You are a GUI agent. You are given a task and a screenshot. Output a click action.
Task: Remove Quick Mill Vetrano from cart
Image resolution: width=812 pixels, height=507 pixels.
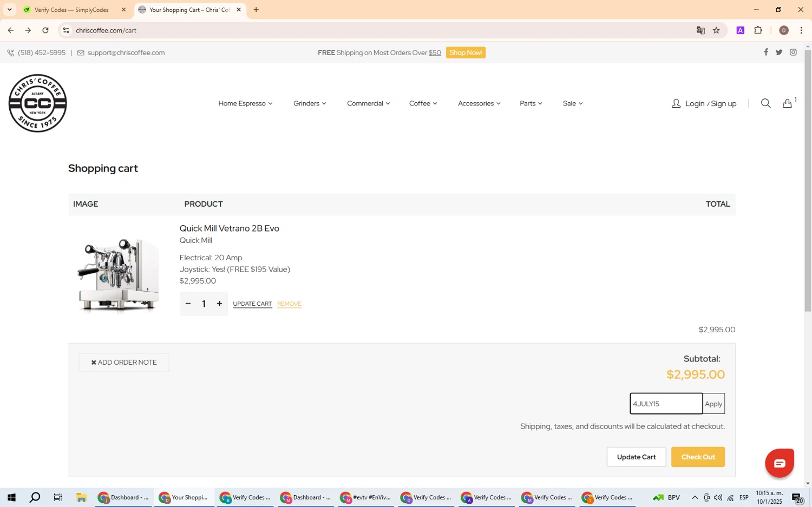[289, 304]
